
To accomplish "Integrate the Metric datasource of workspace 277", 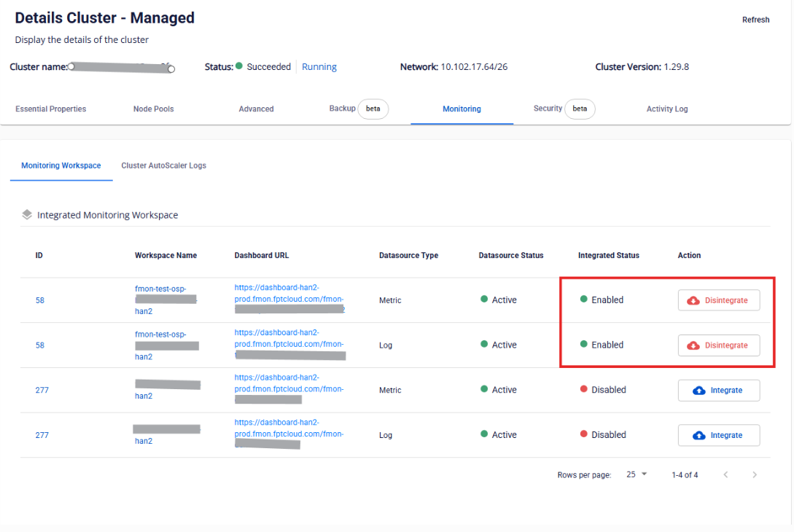I will click(x=718, y=391).
